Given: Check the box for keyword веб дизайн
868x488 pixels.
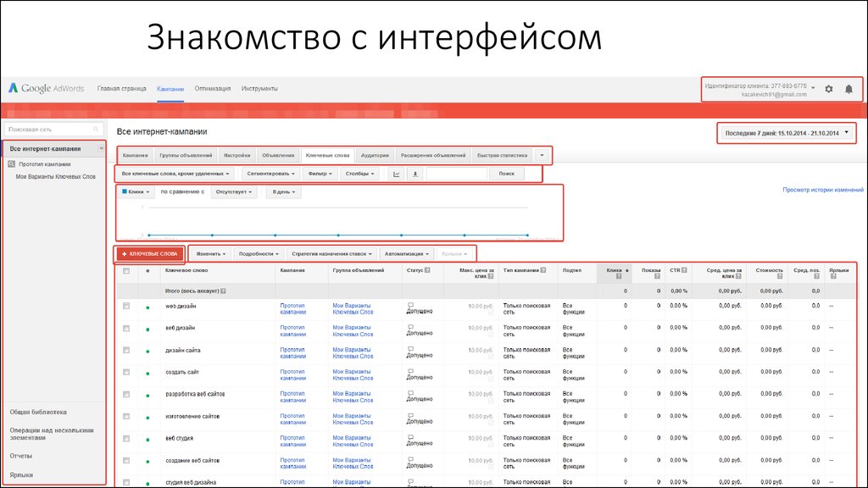Looking at the screenshot, I should (x=126, y=328).
